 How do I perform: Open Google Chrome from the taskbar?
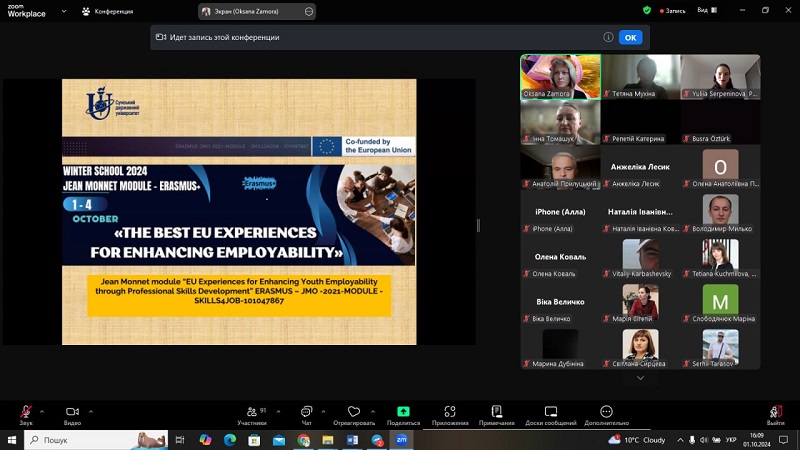[x=304, y=440]
